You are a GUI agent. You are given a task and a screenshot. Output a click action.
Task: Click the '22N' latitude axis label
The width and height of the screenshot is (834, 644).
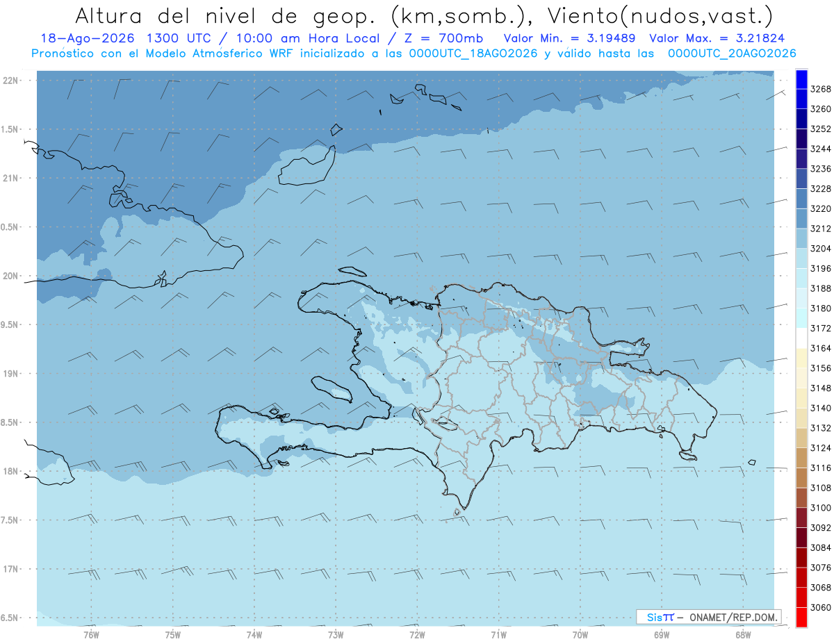[10, 80]
